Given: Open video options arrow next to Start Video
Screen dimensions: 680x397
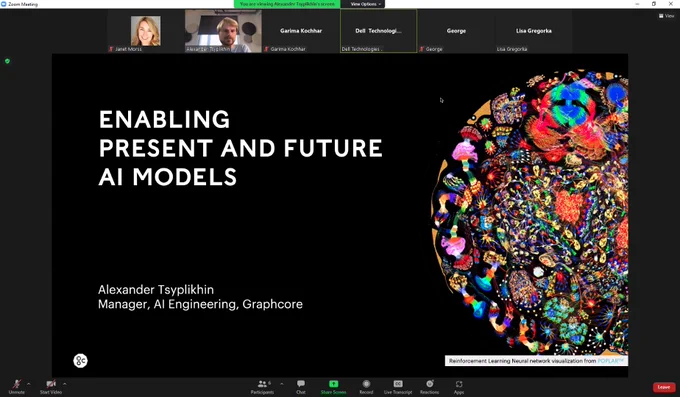Looking at the screenshot, I should click(x=65, y=384).
